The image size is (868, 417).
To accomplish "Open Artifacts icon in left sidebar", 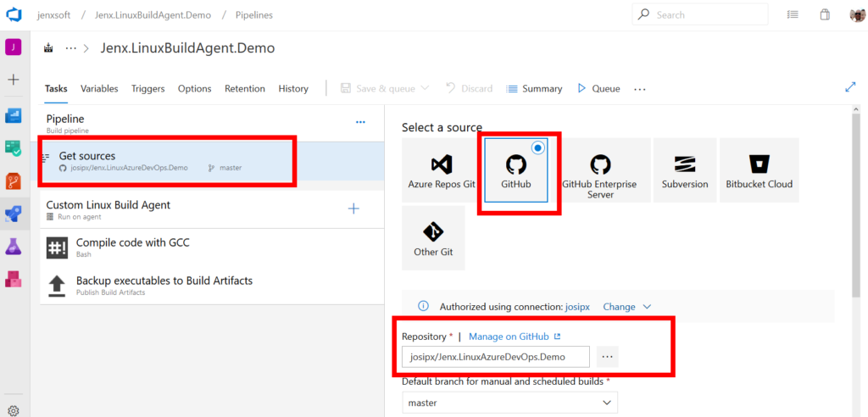I will pyautogui.click(x=14, y=279).
